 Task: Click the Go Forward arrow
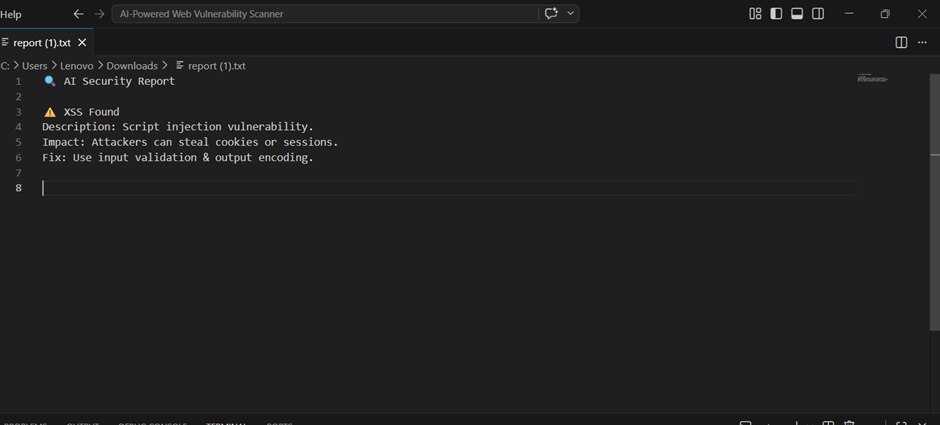(x=99, y=14)
